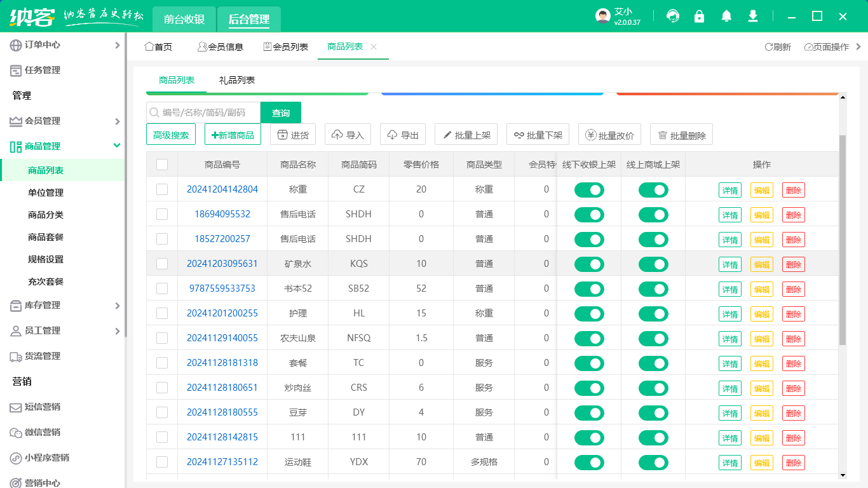Open 规格设置 in sidebar
Screen dimensions: 868x488
46,259
